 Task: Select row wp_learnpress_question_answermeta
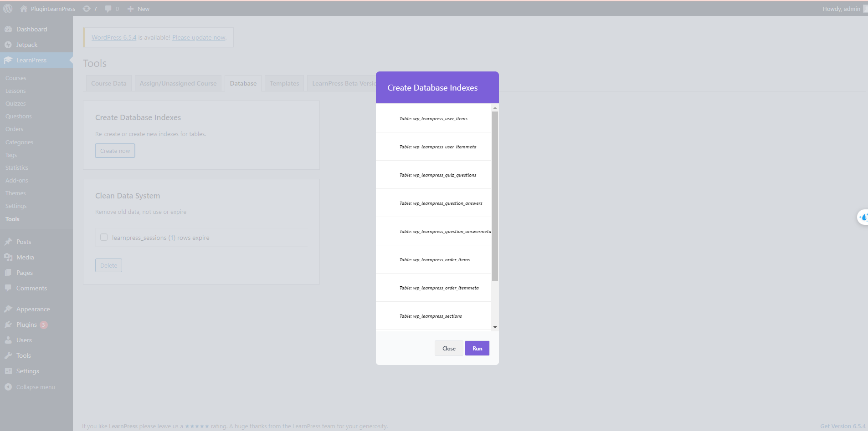click(x=434, y=231)
